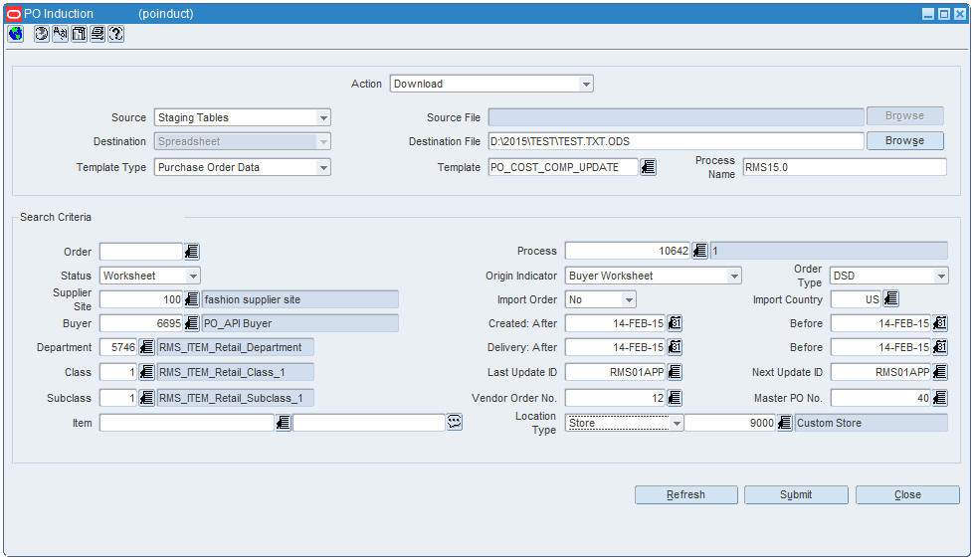Click the Process field containing 10642
The width and height of the screenshot is (972, 560).
click(x=628, y=251)
